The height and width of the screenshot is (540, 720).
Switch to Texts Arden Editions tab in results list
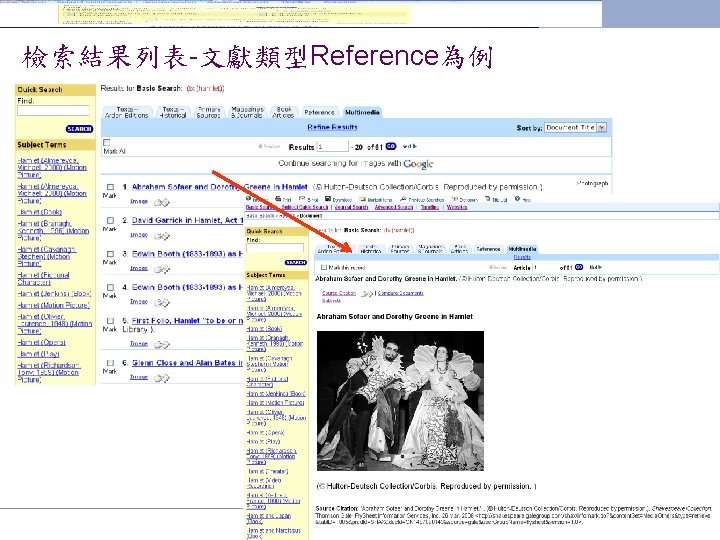(126, 112)
